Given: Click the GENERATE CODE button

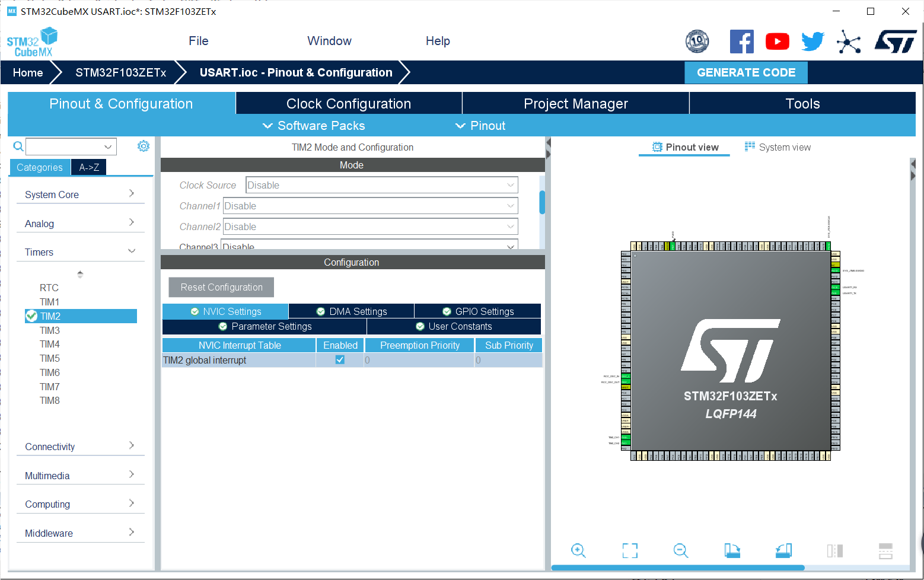Looking at the screenshot, I should point(746,72).
